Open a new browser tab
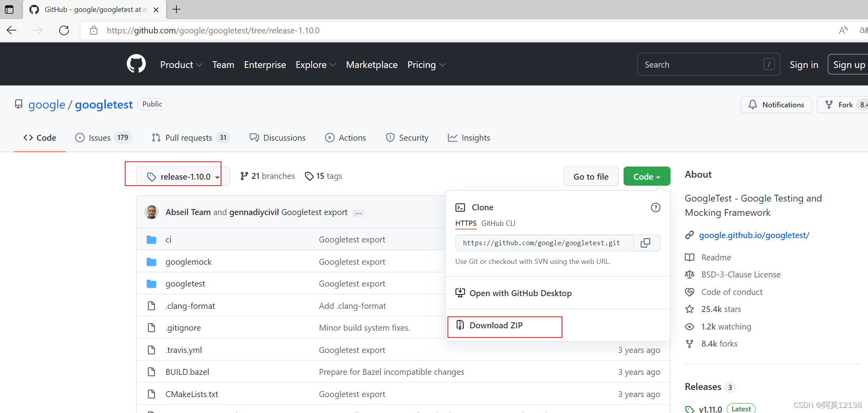 (176, 9)
